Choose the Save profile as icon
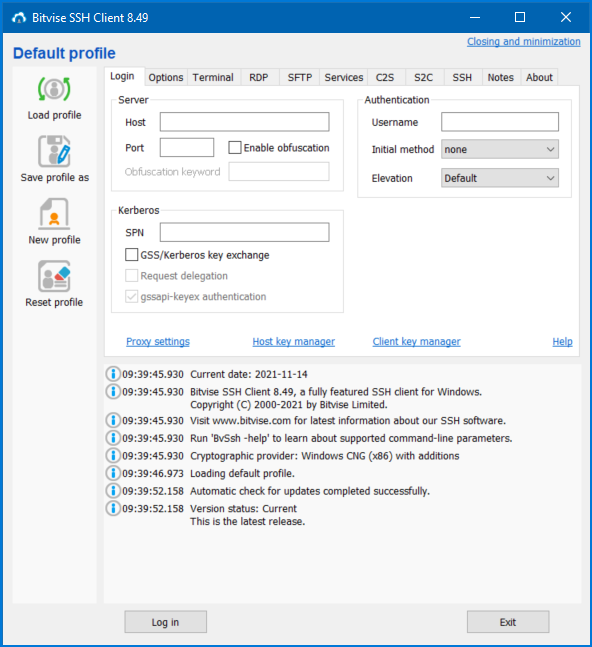This screenshot has height=647, width=592. tap(54, 151)
